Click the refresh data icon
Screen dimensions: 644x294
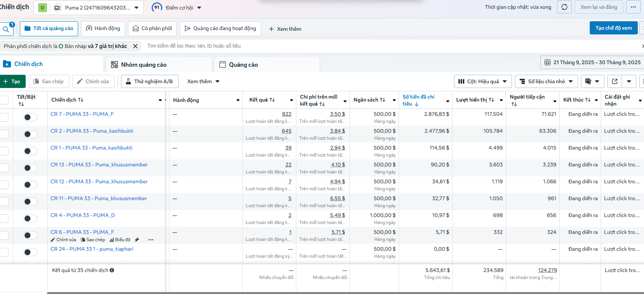tap(564, 7)
